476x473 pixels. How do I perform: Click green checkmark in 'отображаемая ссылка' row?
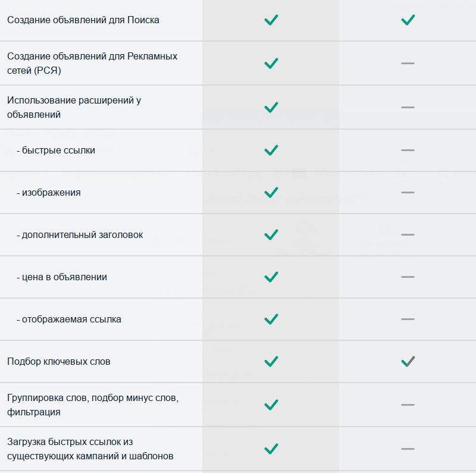[271, 319]
